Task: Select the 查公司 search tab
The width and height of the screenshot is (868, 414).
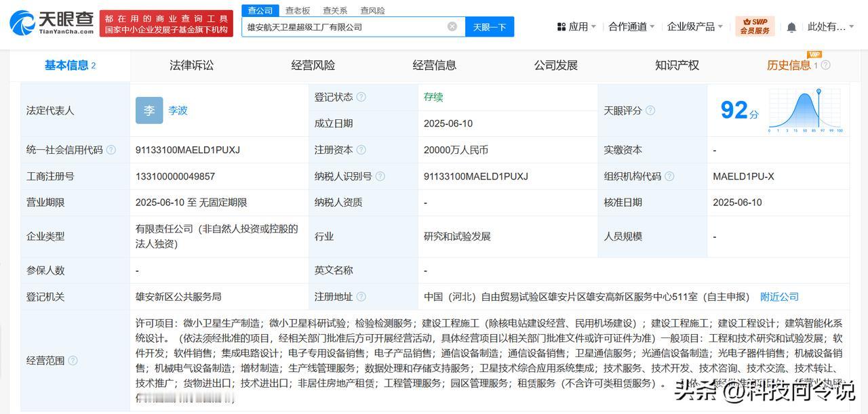Action: click(x=260, y=10)
